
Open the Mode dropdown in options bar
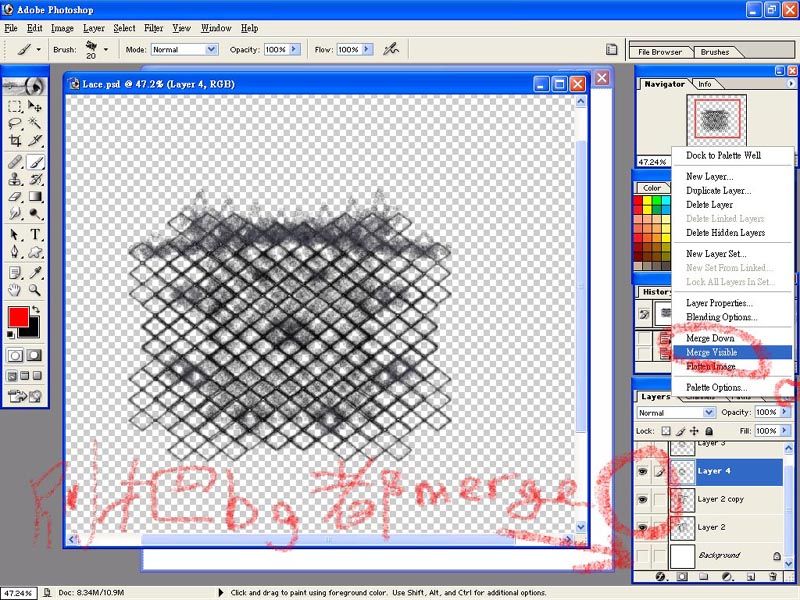click(x=211, y=49)
